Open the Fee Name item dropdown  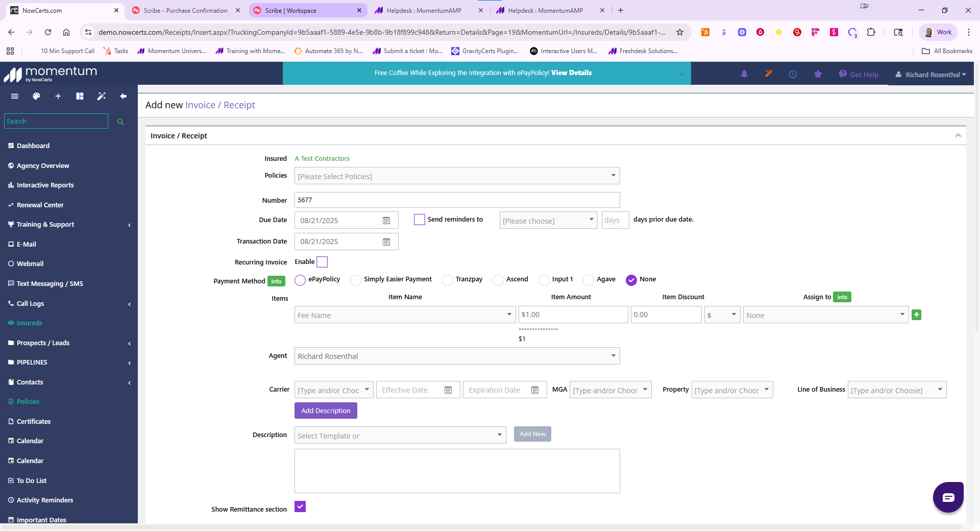[405, 315]
